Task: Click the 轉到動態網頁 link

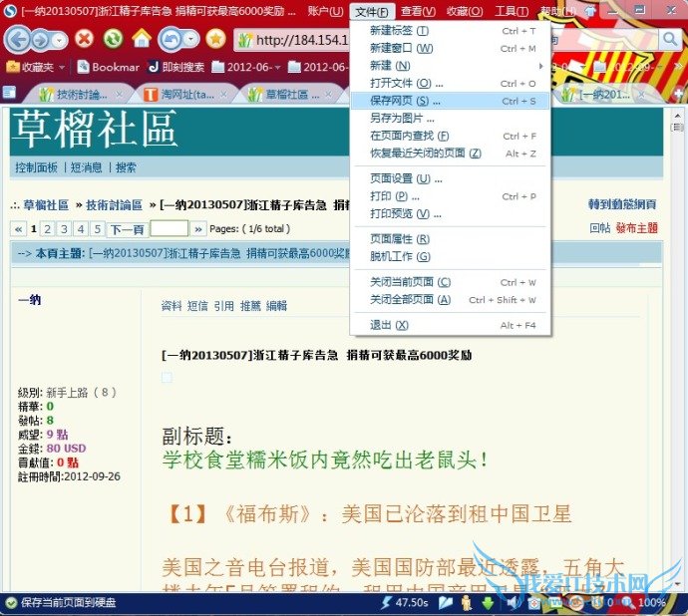Action: (x=622, y=204)
